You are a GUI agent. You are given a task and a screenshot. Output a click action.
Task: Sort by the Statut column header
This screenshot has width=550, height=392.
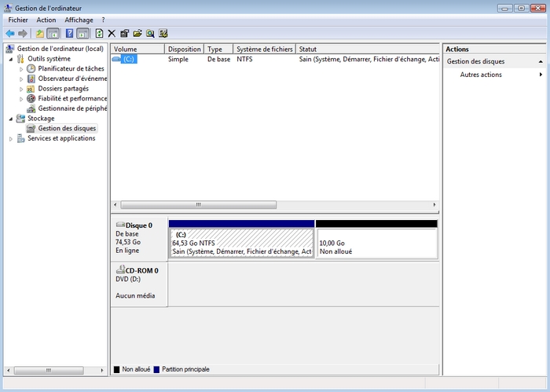(x=368, y=49)
